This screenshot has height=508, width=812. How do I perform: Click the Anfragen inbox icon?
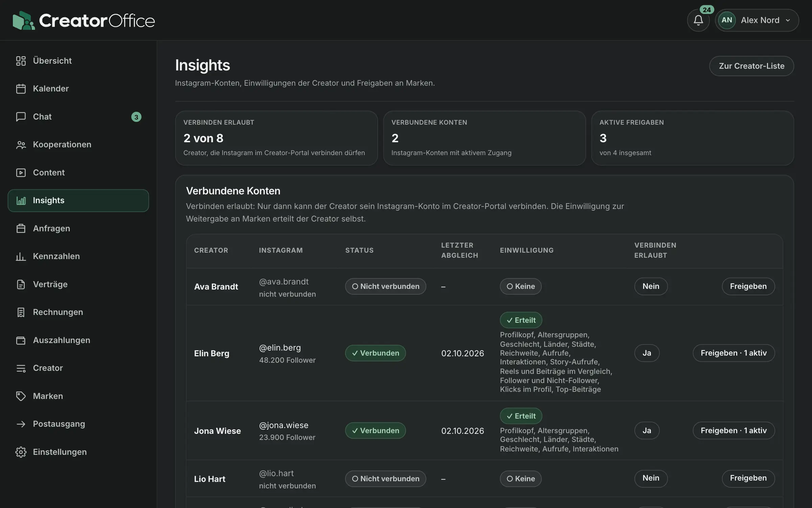click(x=21, y=229)
